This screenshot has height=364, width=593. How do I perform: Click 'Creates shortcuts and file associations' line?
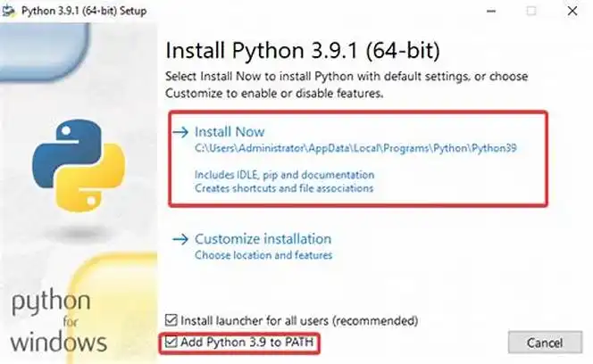(x=284, y=188)
